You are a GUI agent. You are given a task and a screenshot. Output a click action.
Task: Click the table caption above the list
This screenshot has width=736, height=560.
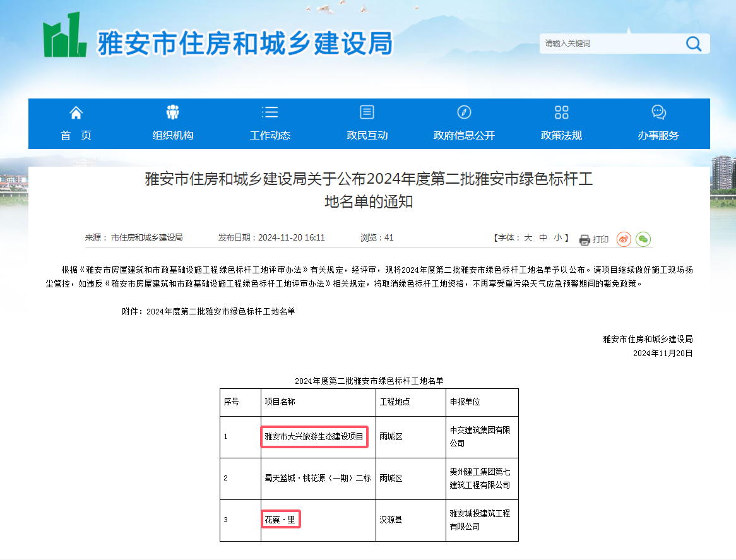(369, 381)
